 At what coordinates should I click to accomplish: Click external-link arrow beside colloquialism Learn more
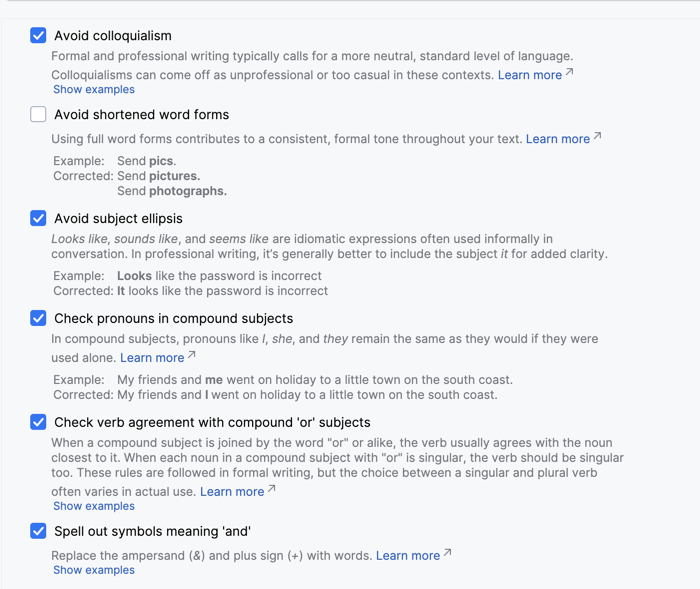[x=569, y=71]
